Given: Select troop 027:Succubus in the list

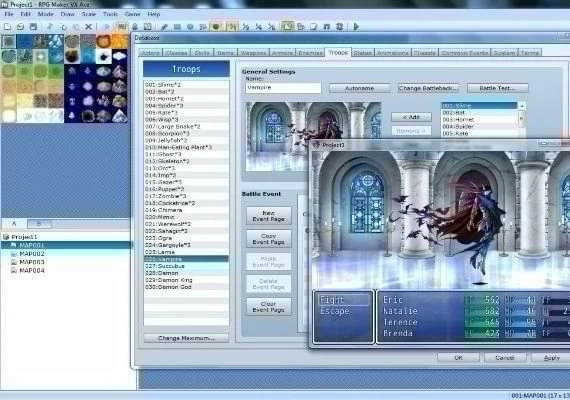Looking at the screenshot, I should pos(186,266).
